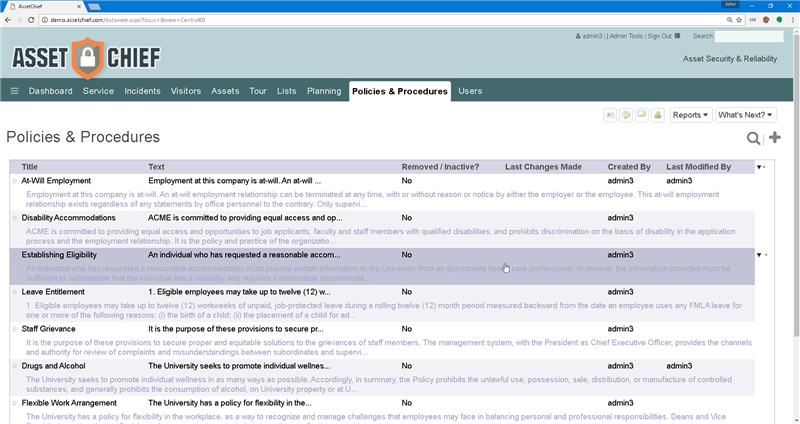Click the Admin Tools link

coord(626,36)
